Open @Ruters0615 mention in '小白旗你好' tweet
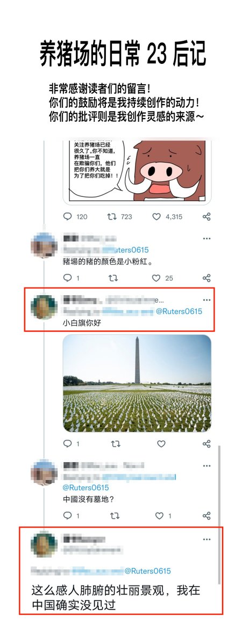This screenshot has height=644, width=242. (x=179, y=311)
